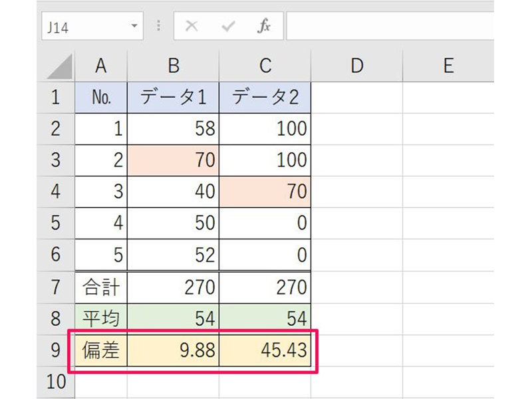Click the formula bar three-dot resize handle
This screenshot has width=532, height=399.
[x=158, y=26]
